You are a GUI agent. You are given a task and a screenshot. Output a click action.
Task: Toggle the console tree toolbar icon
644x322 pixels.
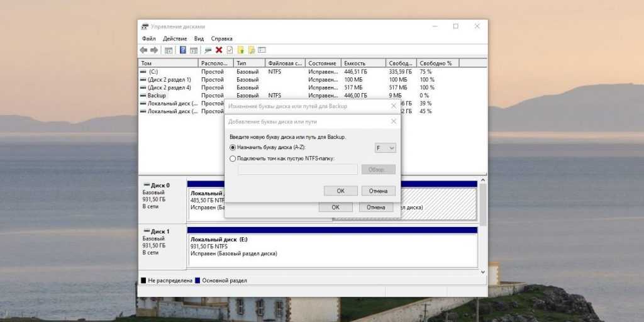169,50
